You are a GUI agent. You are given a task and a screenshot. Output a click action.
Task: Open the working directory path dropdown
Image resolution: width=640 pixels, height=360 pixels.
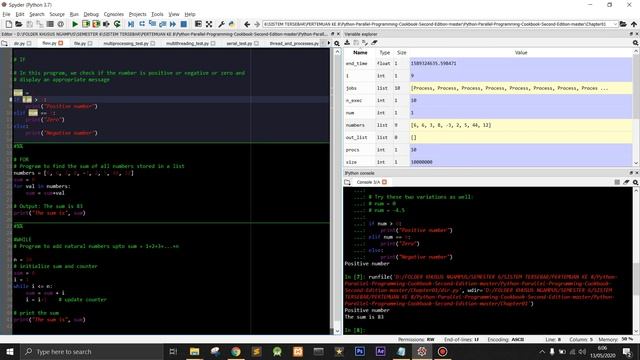point(615,24)
